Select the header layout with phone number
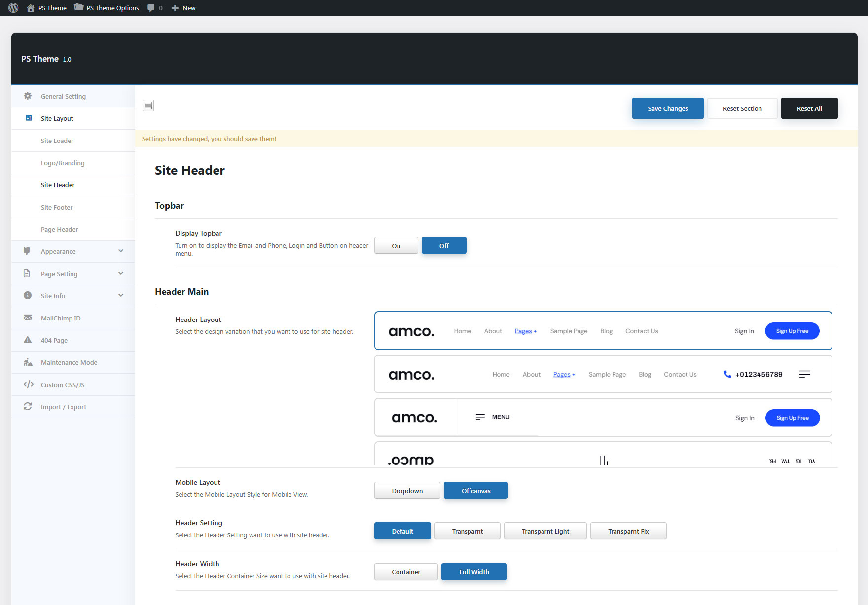Viewport: 868px width, 605px height. tap(603, 374)
